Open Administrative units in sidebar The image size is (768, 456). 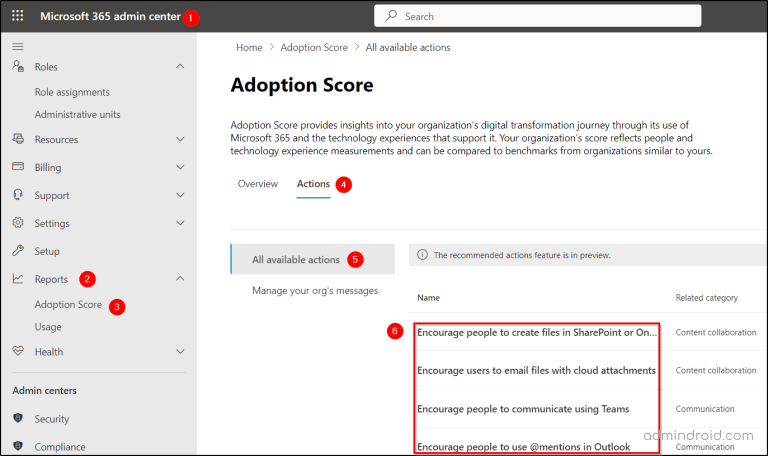[x=77, y=114]
